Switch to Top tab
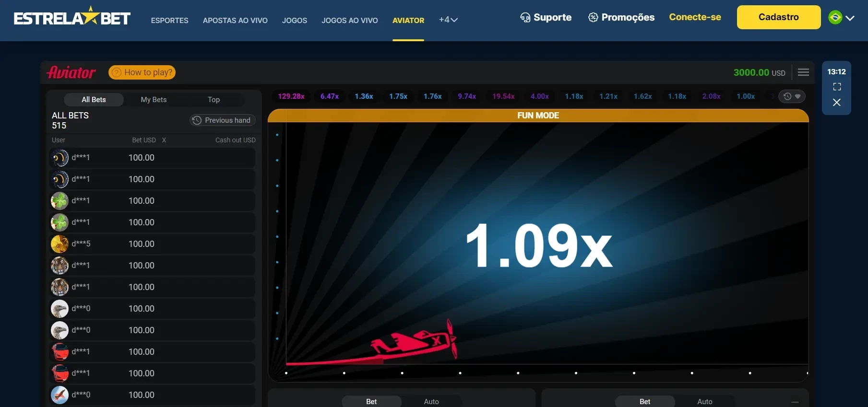This screenshot has width=868, height=407. pos(214,99)
